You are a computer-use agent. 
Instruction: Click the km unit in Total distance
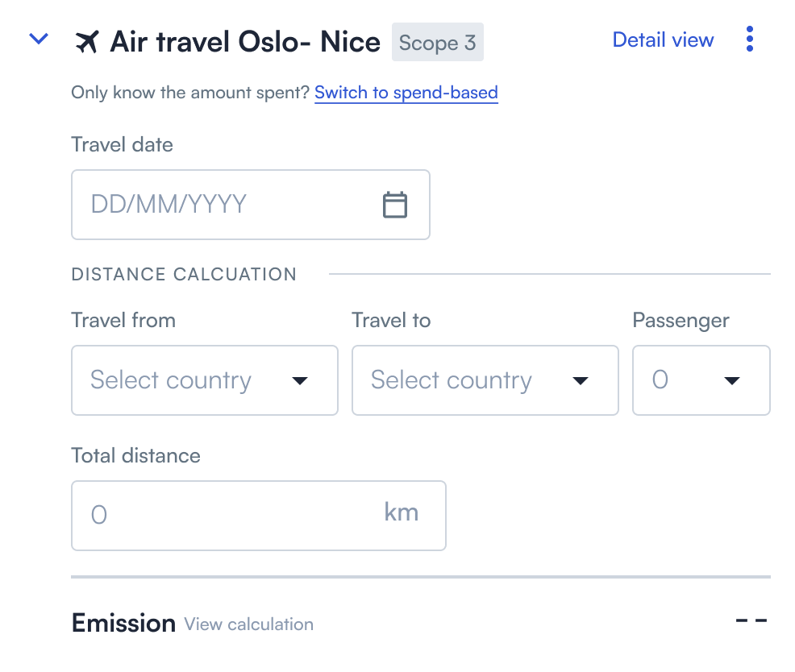tap(401, 512)
